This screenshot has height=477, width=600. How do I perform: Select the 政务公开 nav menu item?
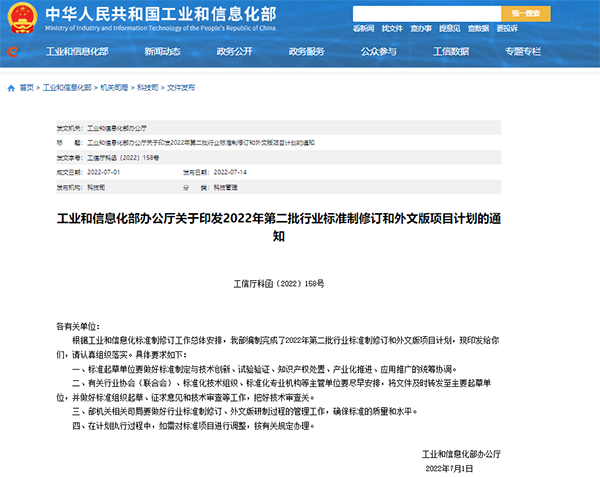tap(235, 52)
